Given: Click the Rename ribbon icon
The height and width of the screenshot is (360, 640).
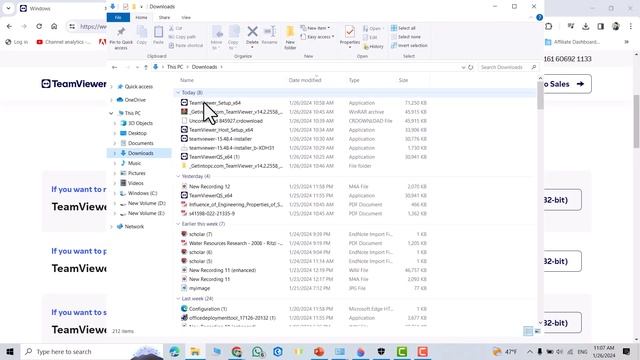Looking at the screenshot, I should [x=269, y=35].
